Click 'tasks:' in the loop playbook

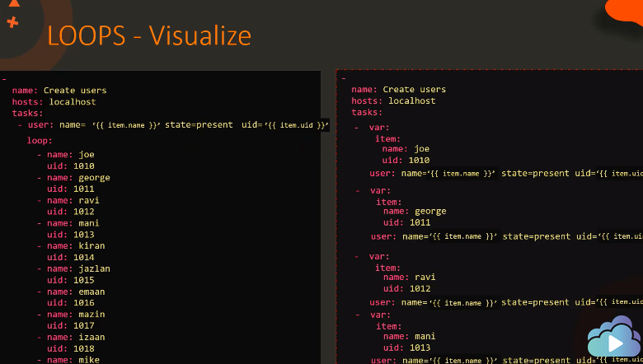[27, 113]
